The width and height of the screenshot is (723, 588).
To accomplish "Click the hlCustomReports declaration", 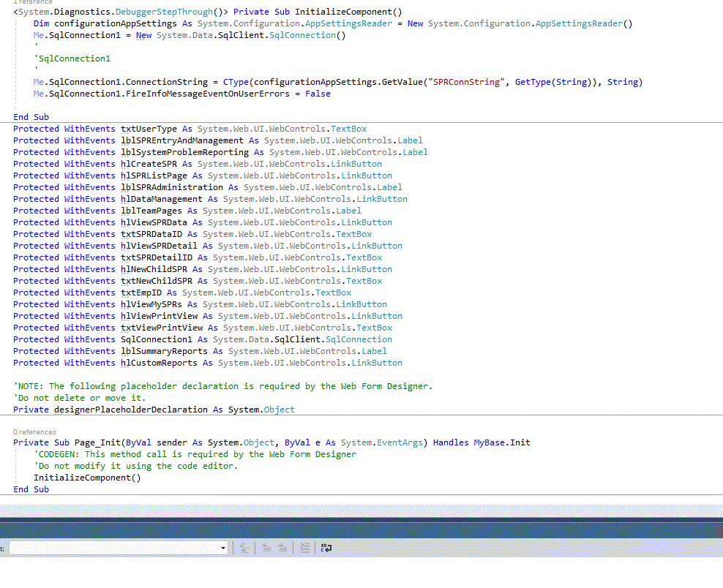I will [159, 363].
